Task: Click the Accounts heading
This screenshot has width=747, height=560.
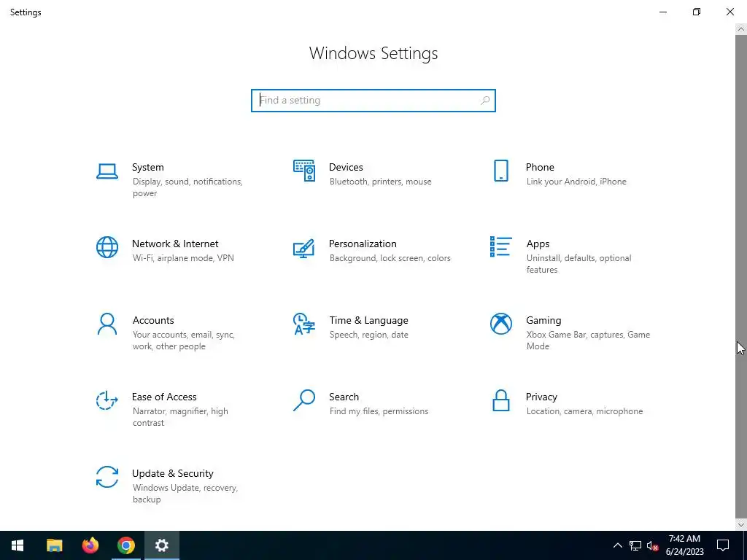Action: (153, 321)
